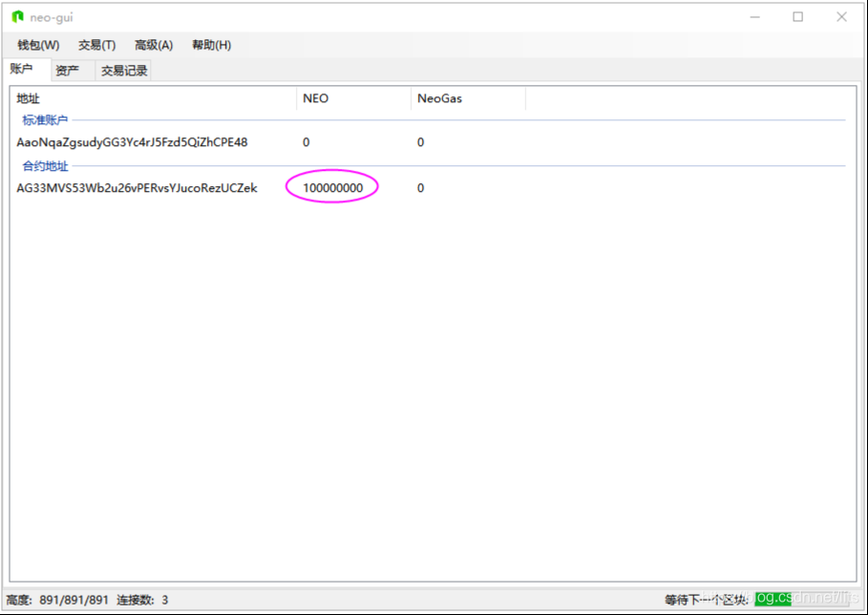Click the 等待下一个区块 status label

(x=707, y=600)
